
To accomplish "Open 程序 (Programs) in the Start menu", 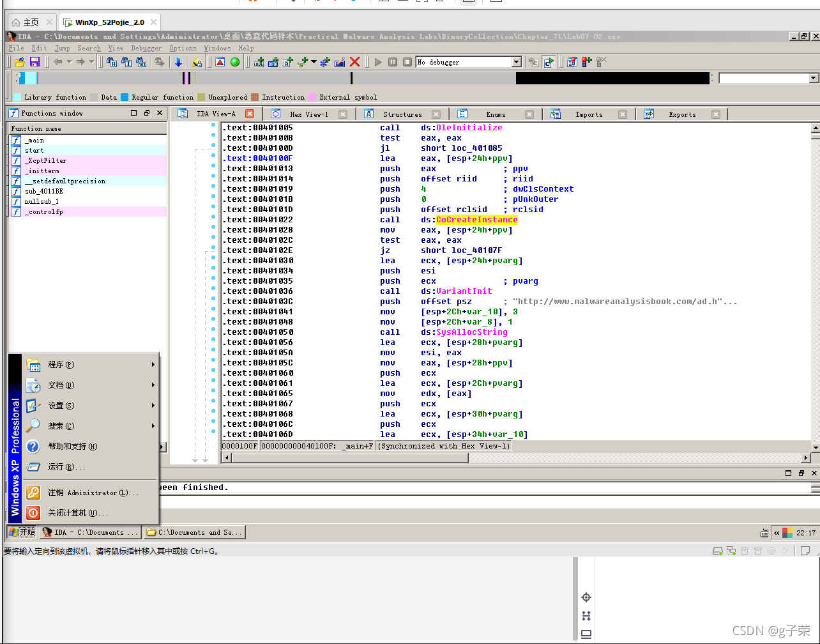I will tap(90, 365).
